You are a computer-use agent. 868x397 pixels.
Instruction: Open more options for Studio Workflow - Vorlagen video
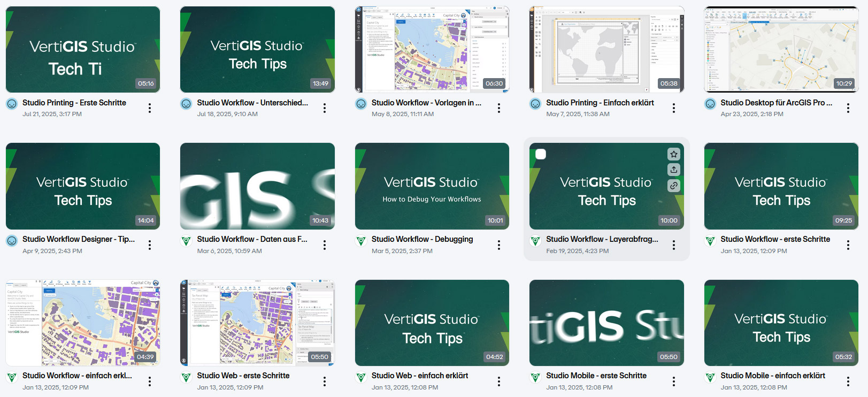click(499, 108)
